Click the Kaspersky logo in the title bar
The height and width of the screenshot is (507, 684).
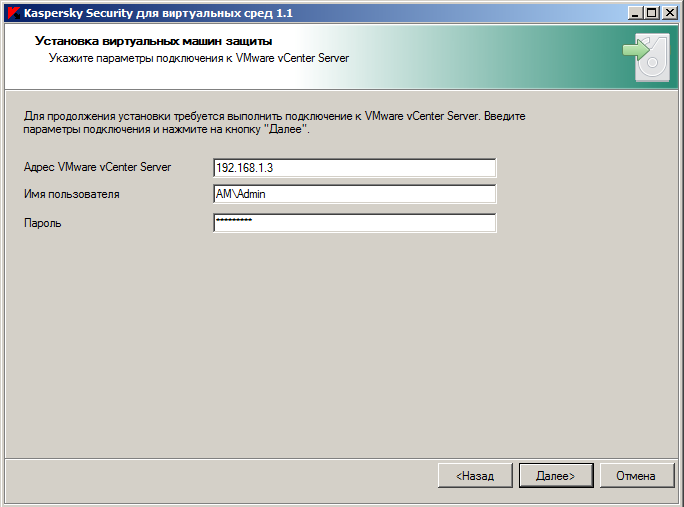coord(13,13)
